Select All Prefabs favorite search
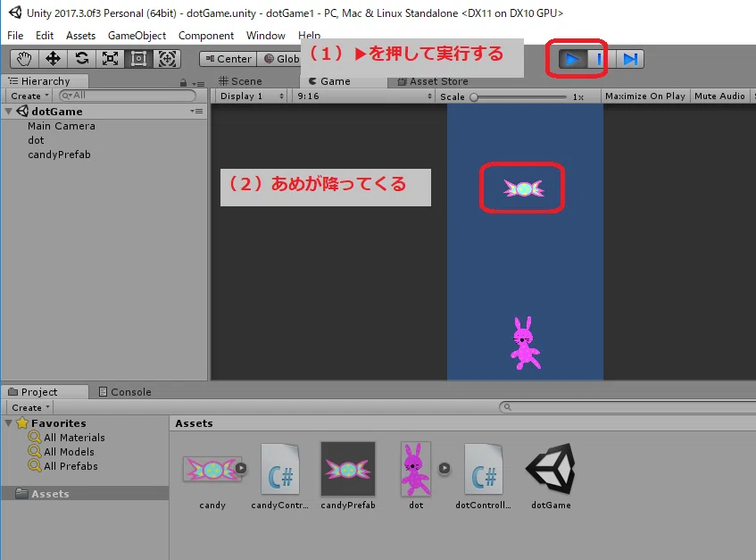This screenshot has height=560, width=756. [x=71, y=466]
